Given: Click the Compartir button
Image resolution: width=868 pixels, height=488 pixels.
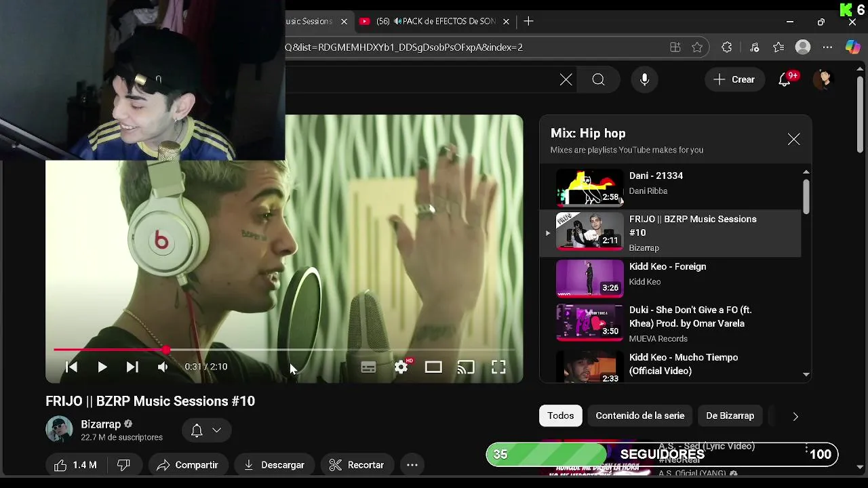Looking at the screenshot, I should click(188, 465).
